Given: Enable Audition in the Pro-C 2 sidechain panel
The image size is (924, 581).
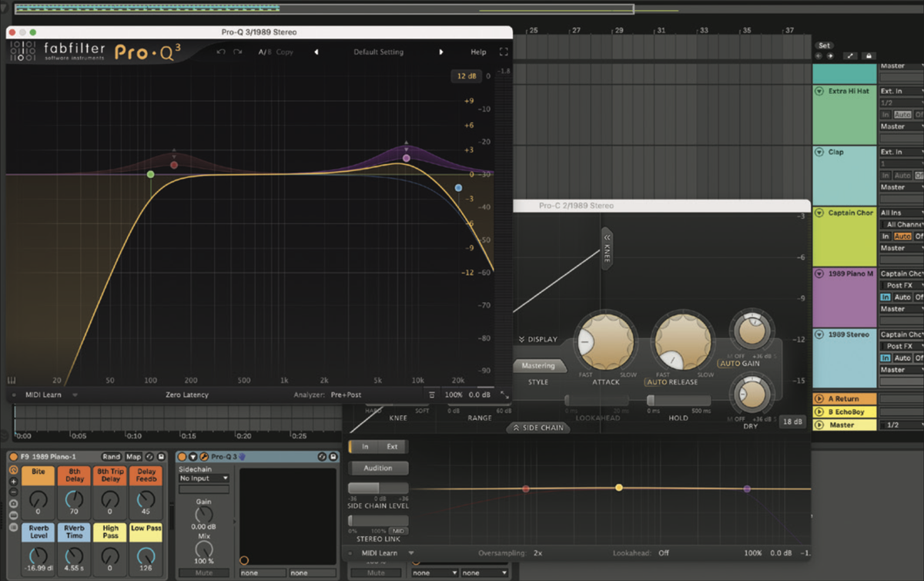Looking at the screenshot, I should click(377, 468).
